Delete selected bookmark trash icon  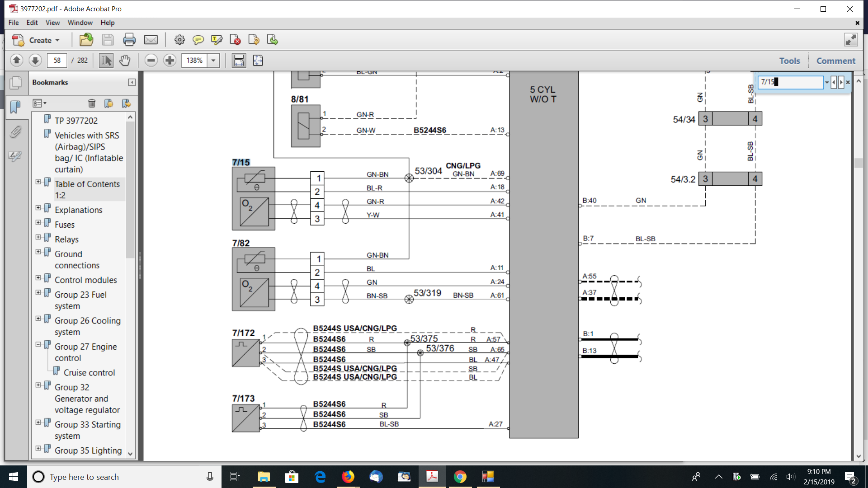[92, 103]
